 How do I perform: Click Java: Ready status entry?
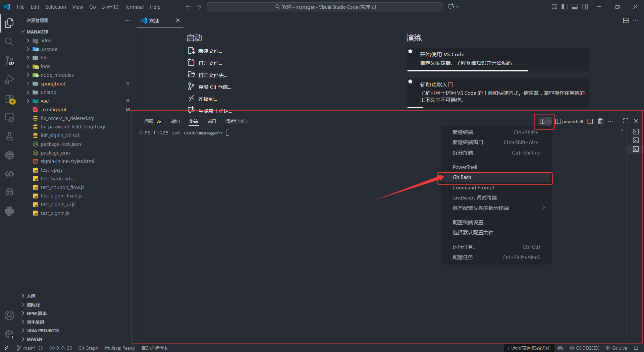[x=120, y=348]
